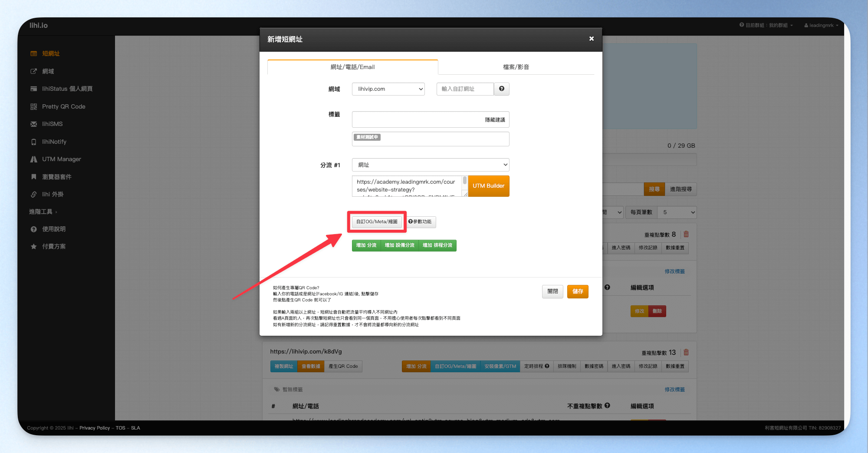
Task: Close the 新增短網址 dialog with the X
Action: (x=592, y=39)
